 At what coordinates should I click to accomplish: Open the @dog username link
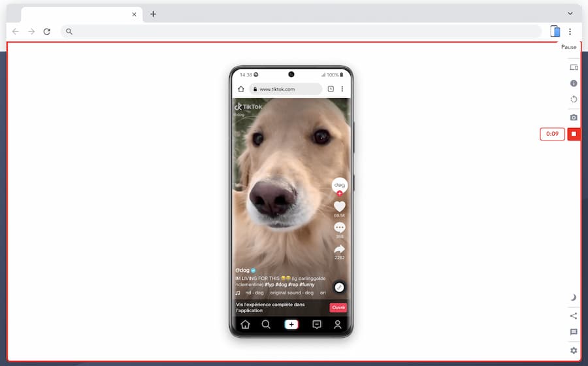pyautogui.click(x=242, y=270)
